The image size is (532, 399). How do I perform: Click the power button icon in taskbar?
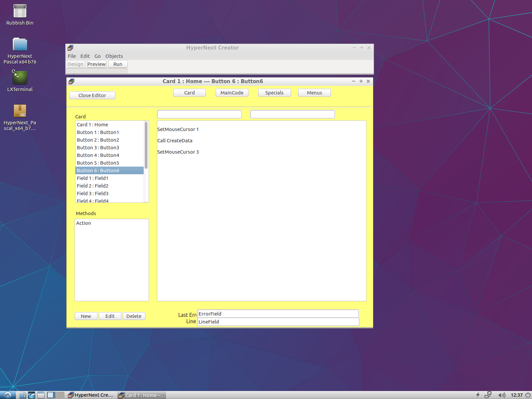click(x=528, y=395)
